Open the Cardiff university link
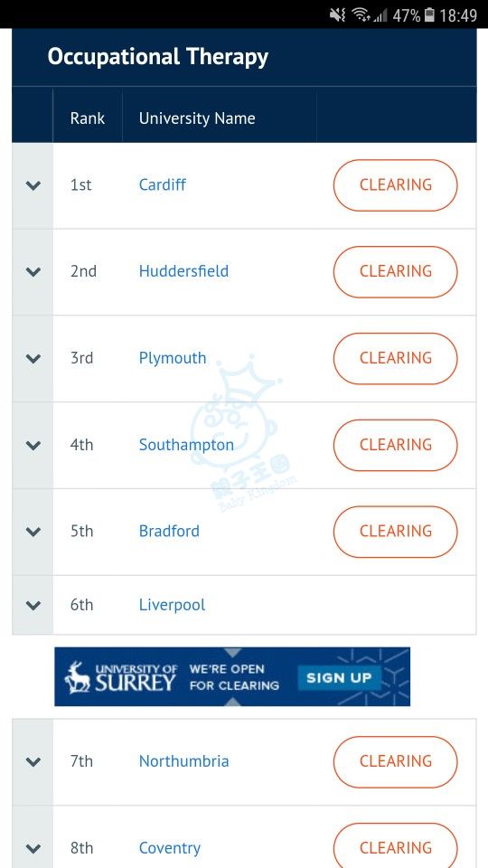 click(162, 184)
